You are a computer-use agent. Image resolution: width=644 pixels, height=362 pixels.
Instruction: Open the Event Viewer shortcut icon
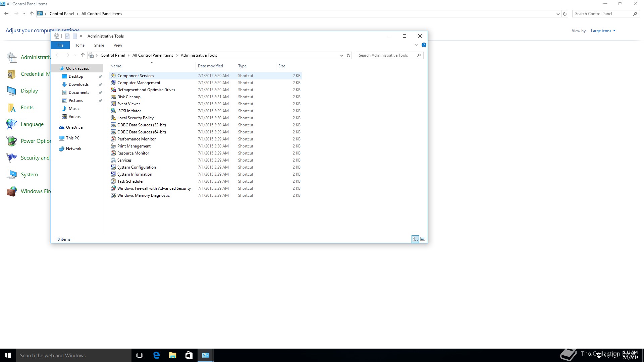pyautogui.click(x=113, y=104)
